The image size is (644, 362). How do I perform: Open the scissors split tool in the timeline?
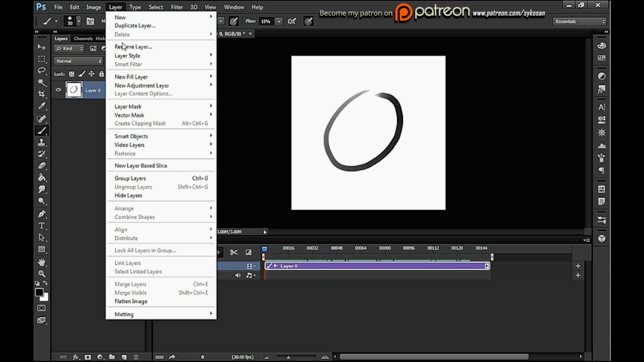pos(234,252)
